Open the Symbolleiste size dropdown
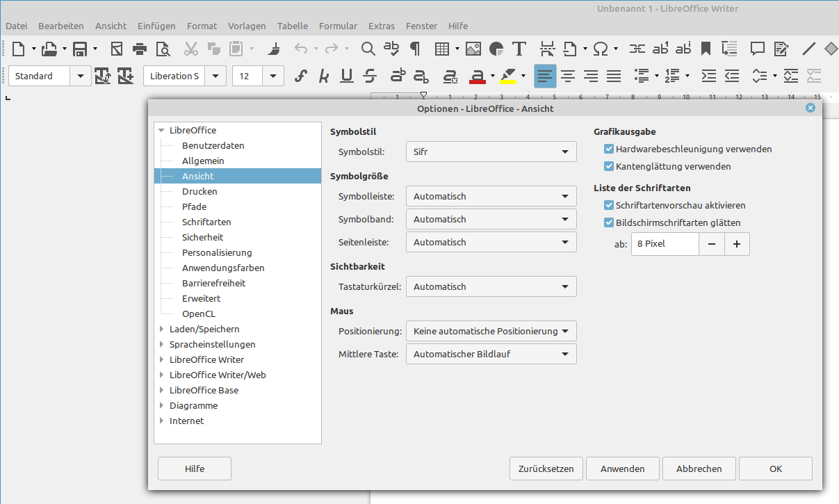The height and width of the screenshot is (504, 839). 491,197
